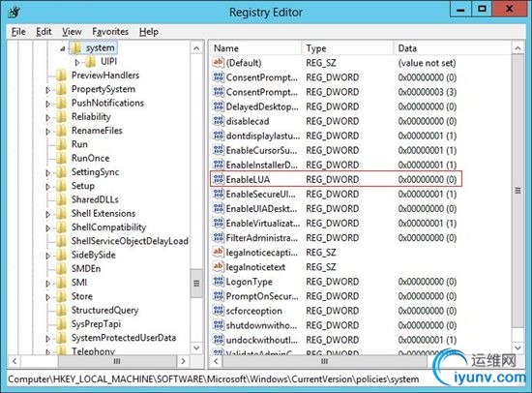This screenshot has width=532, height=393.
Task: Sort values by the Name column header
Action: coord(255,48)
